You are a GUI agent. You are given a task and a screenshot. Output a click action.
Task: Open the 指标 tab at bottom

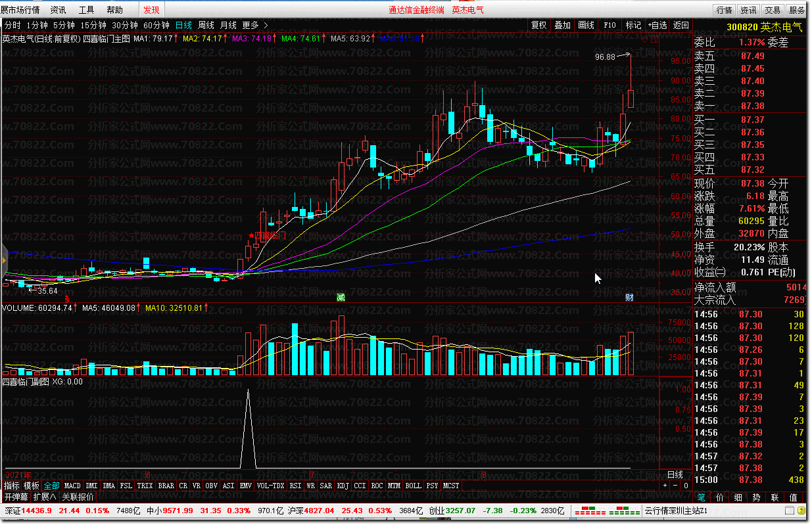pos(11,486)
